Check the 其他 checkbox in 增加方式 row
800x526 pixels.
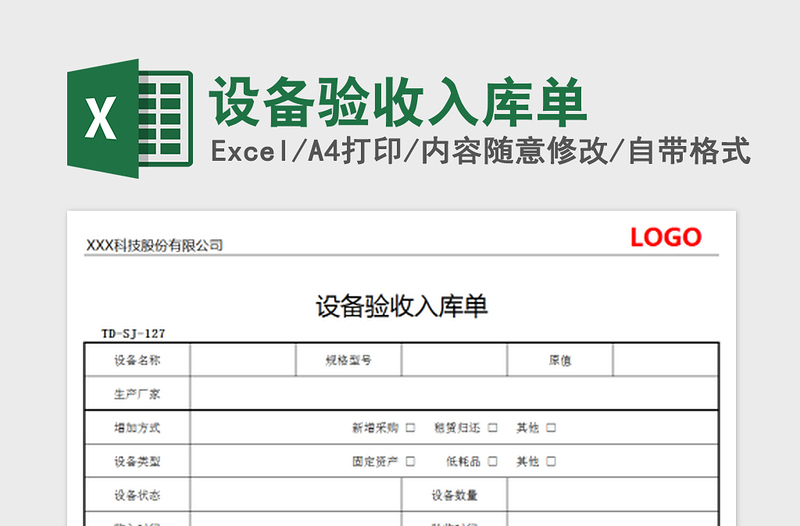[551, 428]
